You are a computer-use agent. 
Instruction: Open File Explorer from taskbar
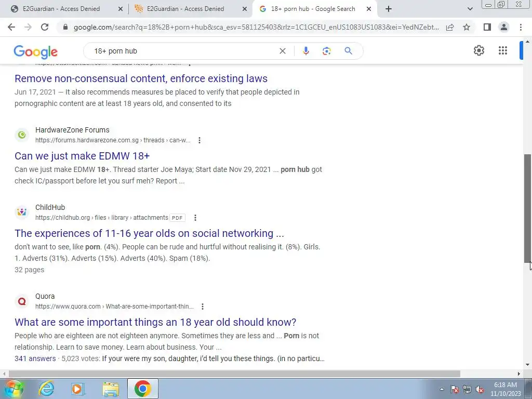[x=111, y=389]
